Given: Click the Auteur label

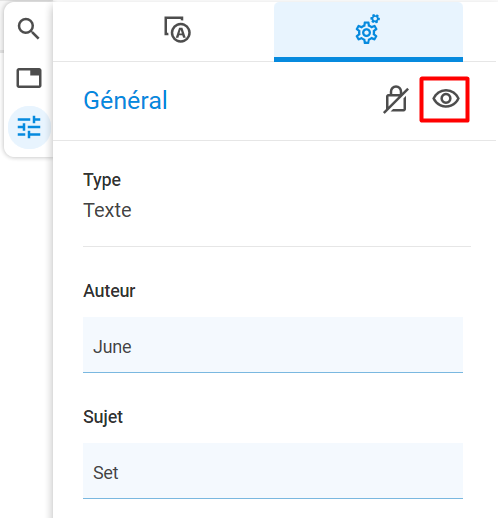Looking at the screenshot, I should (109, 291).
